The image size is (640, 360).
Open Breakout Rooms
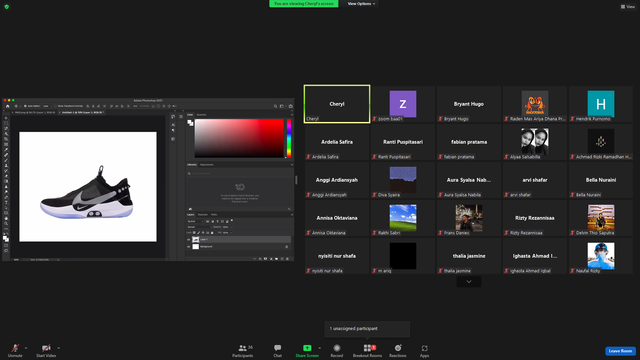(x=367, y=350)
